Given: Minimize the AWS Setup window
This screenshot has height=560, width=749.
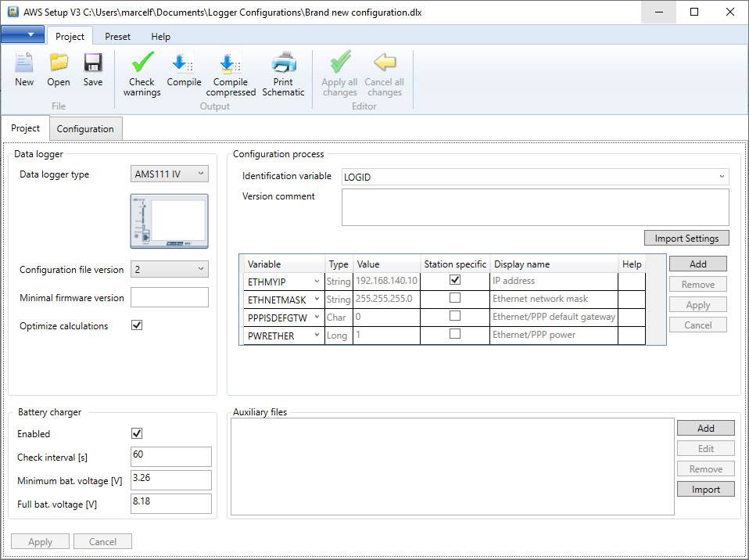Looking at the screenshot, I should [x=659, y=12].
